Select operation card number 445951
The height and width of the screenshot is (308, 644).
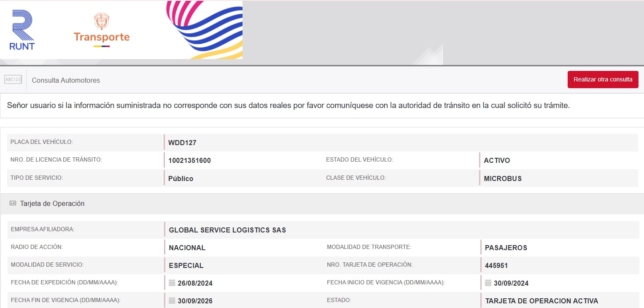click(496, 265)
